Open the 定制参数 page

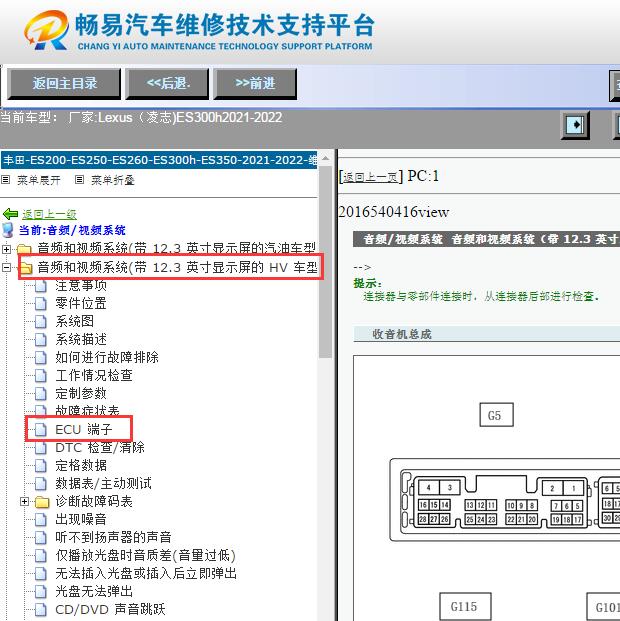[x=81, y=393]
